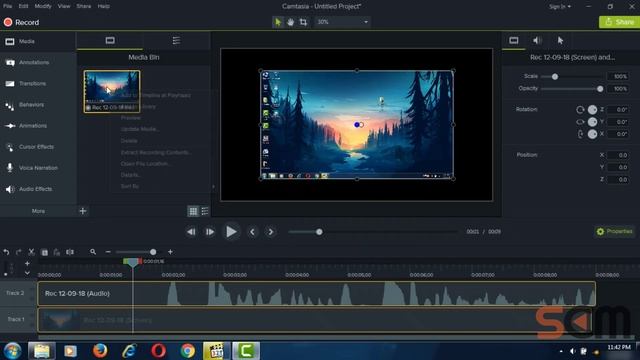Open the Audio Effects panel
640x360 pixels.
(38, 189)
